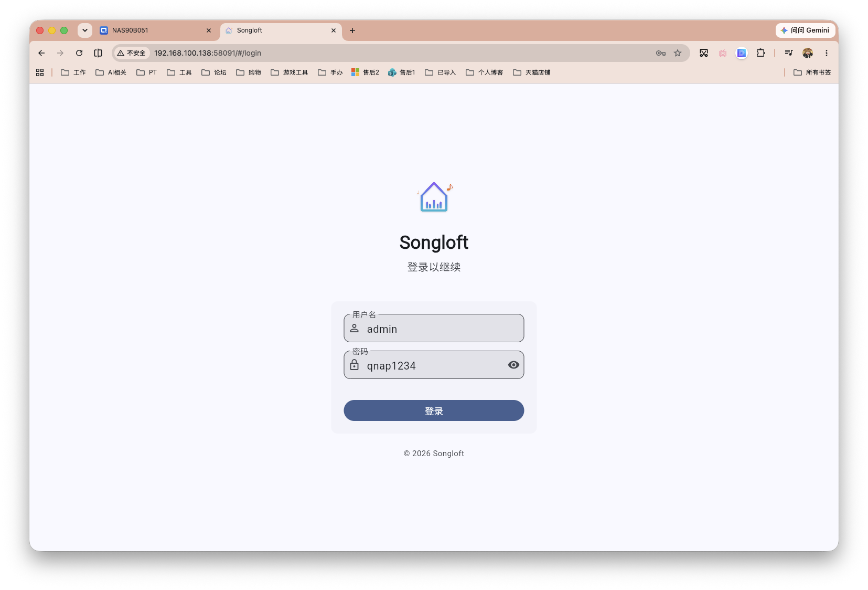The width and height of the screenshot is (868, 590).
Task: Click the 问问 Gemini button
Action: [x=806, y=30]
